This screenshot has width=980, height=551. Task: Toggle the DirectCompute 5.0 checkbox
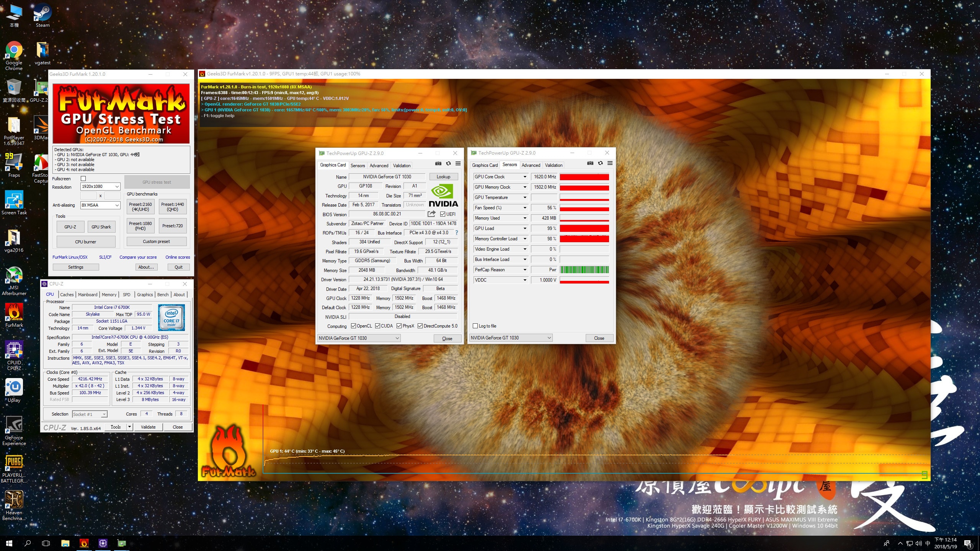click(420, 326)
